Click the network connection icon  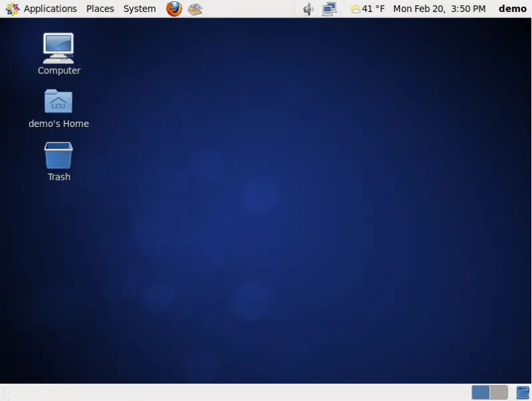click(x=330, y=9)
